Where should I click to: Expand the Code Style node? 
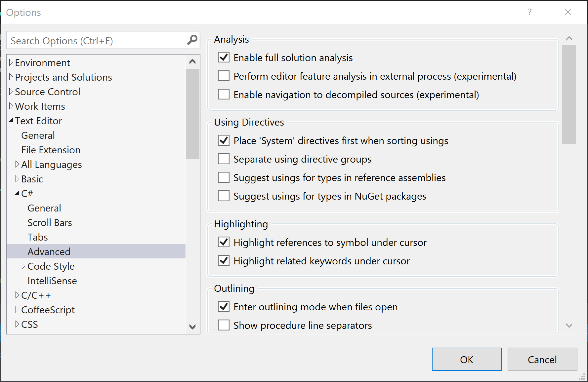[x=23, y=266]
